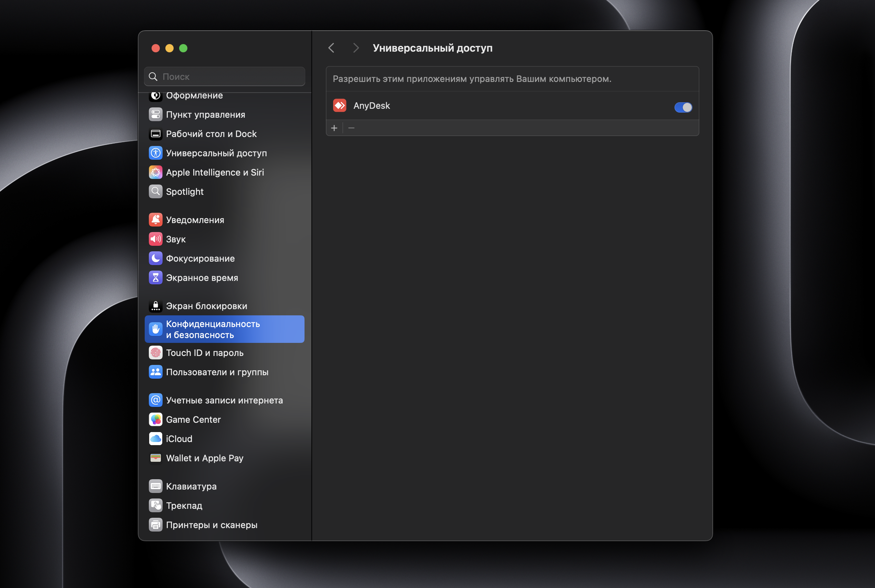Screen dimensions: 875x588
Task: Click the Рабочий стол и Dock icon
Action: pos(155,134)
